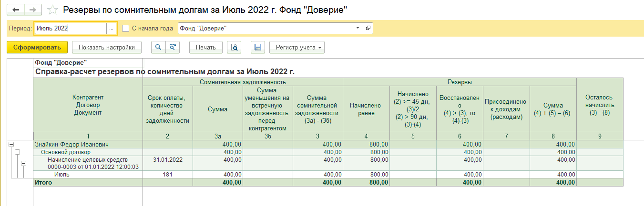Open the organization dropdown list arrow
Viewport: 644px width, 206px height.
[358, 29]
